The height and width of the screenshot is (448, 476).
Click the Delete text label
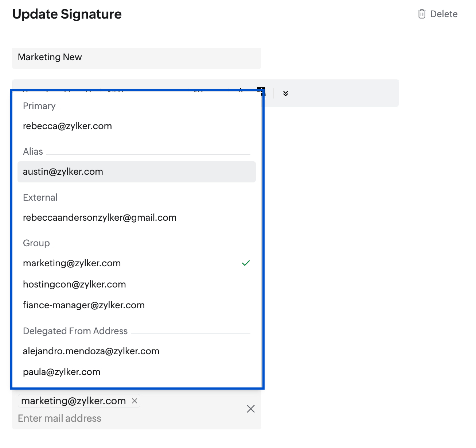[444, 14]
